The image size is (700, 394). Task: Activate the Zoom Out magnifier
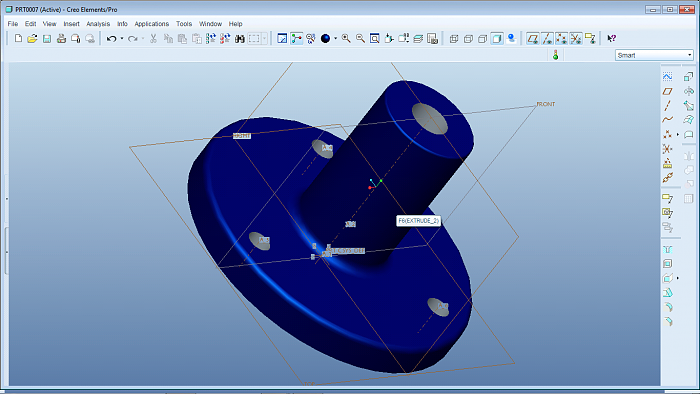pos(360,39)
